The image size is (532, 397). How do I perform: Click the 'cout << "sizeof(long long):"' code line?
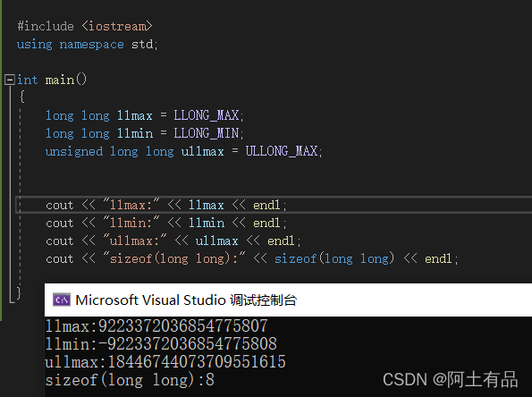click(x=252, y=259)
